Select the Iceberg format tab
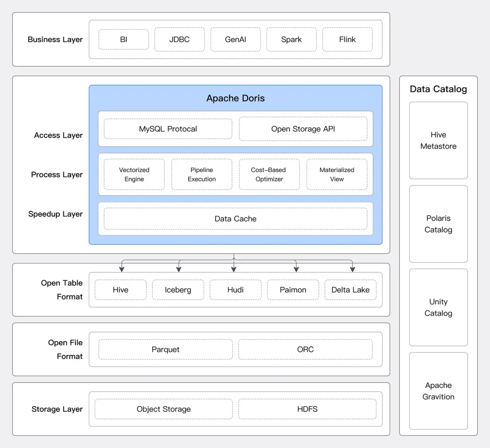 click(x=178, y=290)
